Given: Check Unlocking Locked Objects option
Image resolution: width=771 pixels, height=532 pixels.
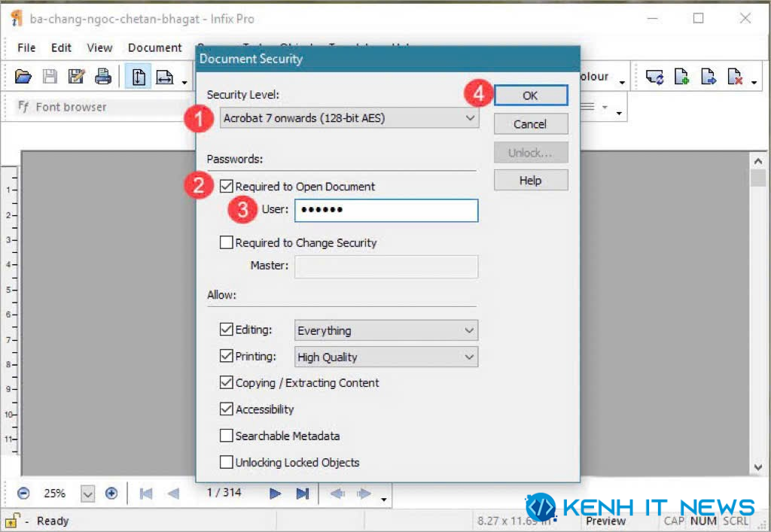Looking at the screenshot, I should (226, 462).
